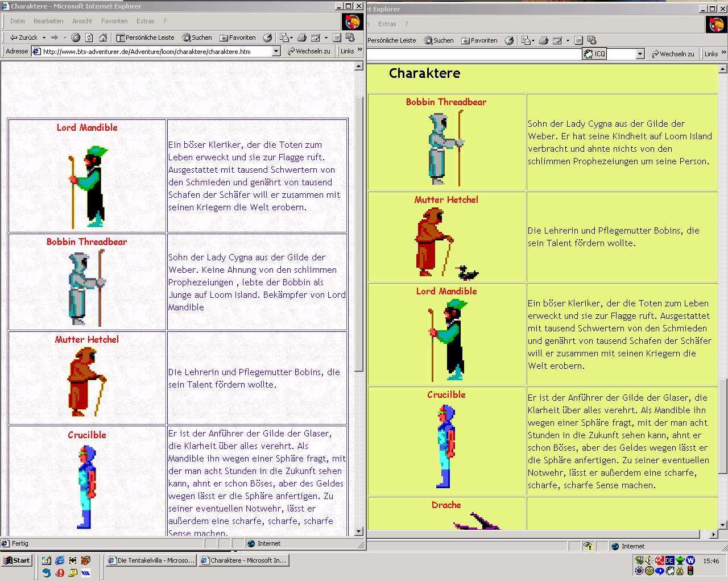Viewport: 728px width, 582px height.
Task: Click Suchen in right window toolbar
Action: [x=439, y=40]
